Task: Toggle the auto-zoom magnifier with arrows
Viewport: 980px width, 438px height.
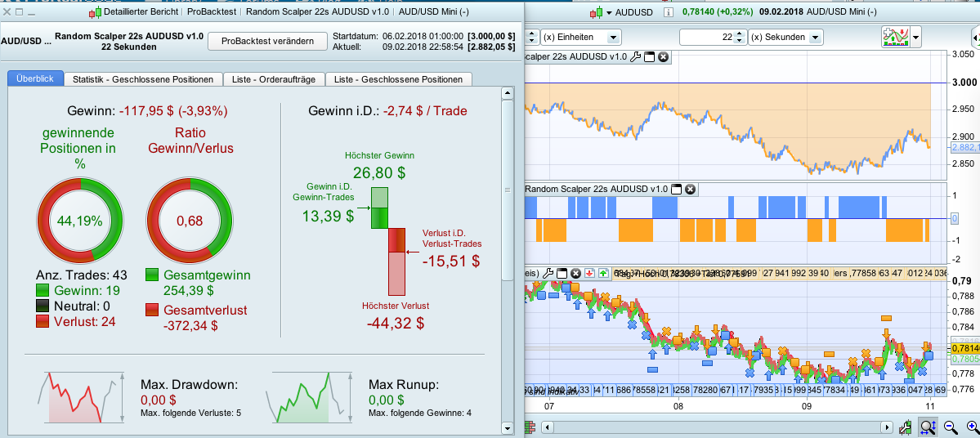Action: tap(929, 428)
